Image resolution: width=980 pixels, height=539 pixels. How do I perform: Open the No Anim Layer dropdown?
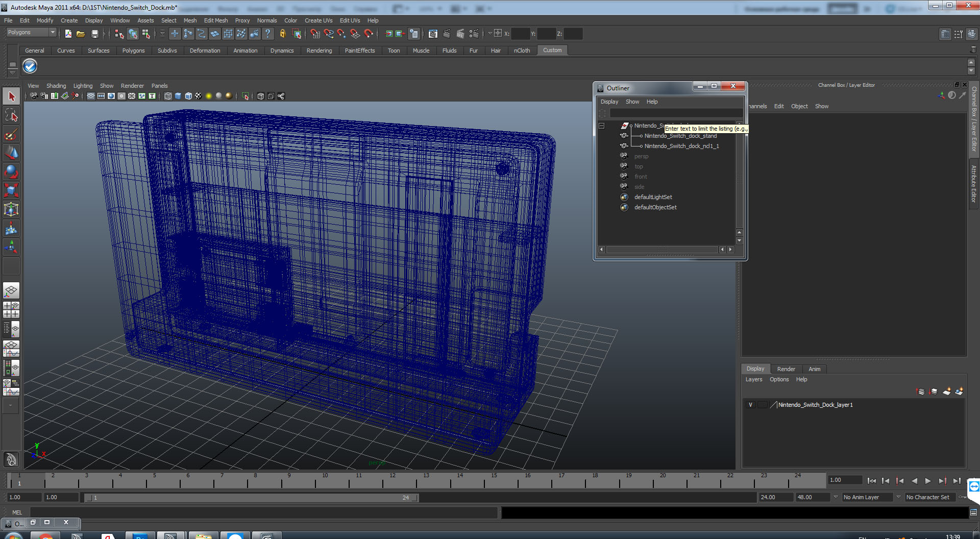[836, 497]
